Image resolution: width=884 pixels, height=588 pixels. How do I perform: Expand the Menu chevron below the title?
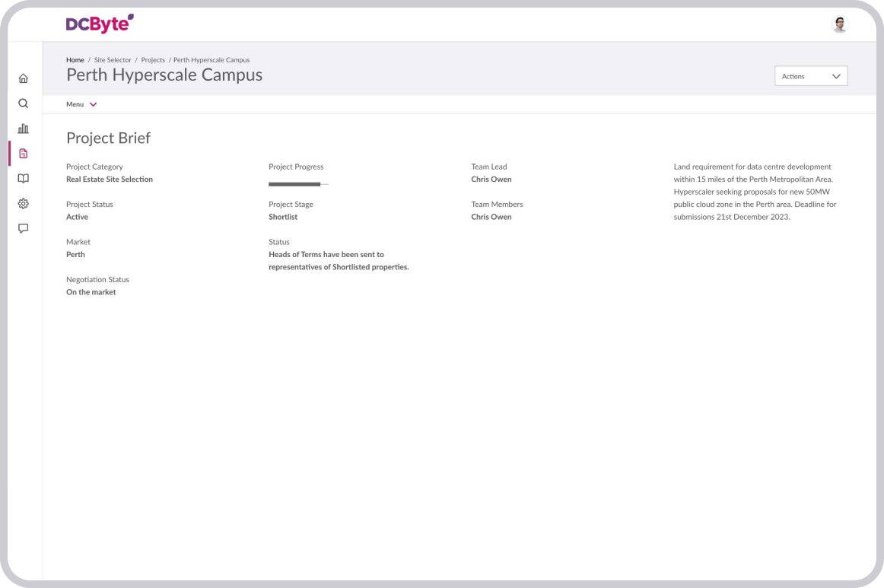[93, 104]
